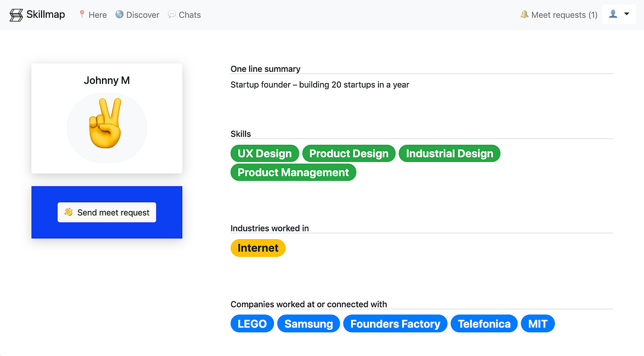Click the speech bubble Chats icon
Screen dimensions: 644x356
pyautogui.click(x=172, y=14)
